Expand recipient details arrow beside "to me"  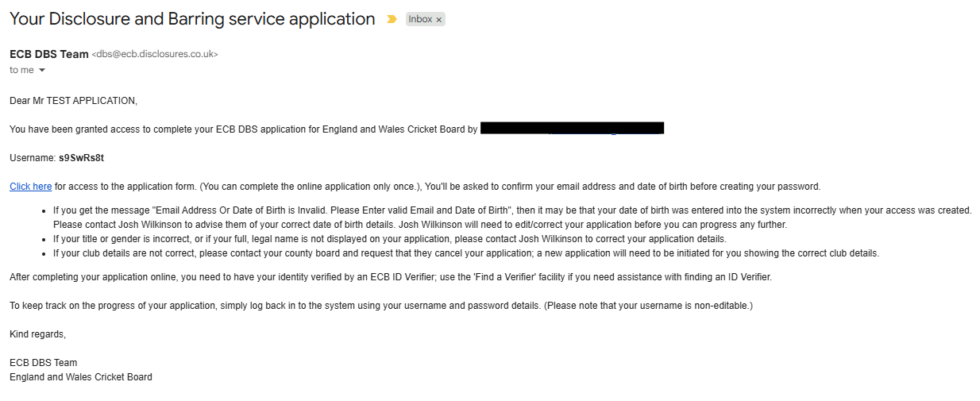[x=42, y=70]
